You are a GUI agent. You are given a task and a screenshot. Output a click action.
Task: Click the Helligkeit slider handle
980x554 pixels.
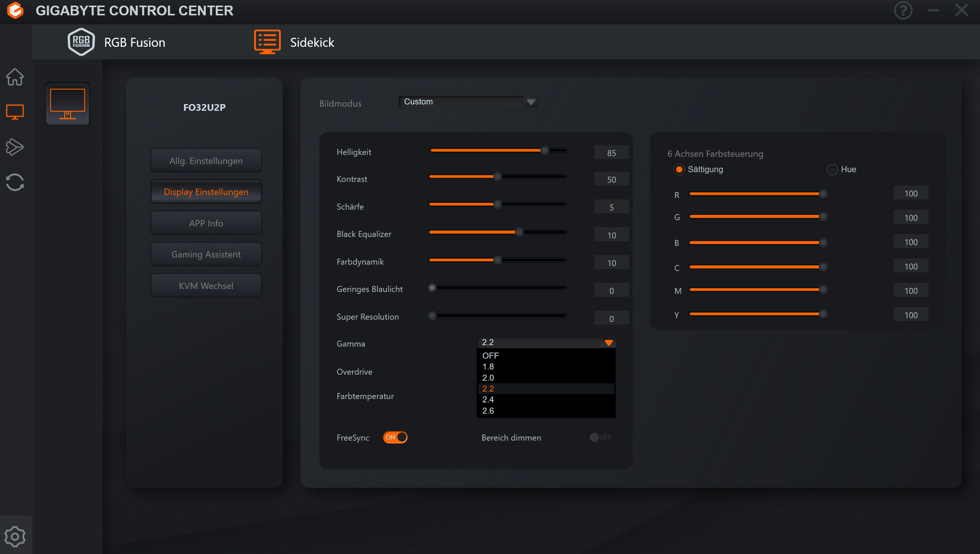coord(544,150)
